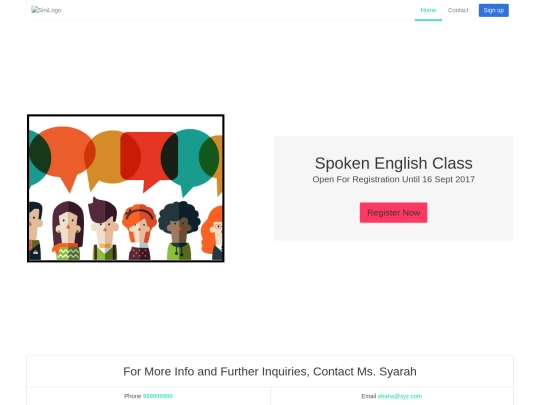Click the Contact Ms. Syarah heading
Viewport: 540px width, 405px height.
tap(270, 371)
